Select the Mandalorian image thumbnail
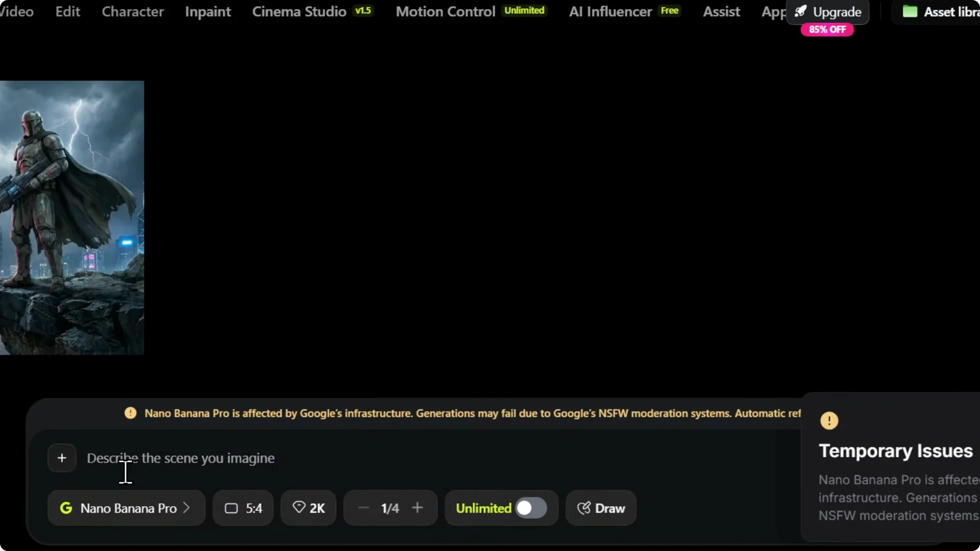 [71, 218]
